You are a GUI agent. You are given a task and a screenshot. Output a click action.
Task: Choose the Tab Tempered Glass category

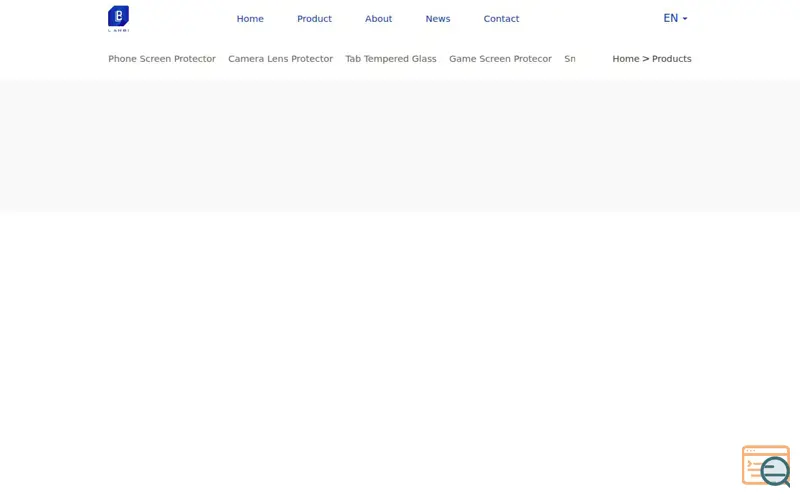point(391,59)
